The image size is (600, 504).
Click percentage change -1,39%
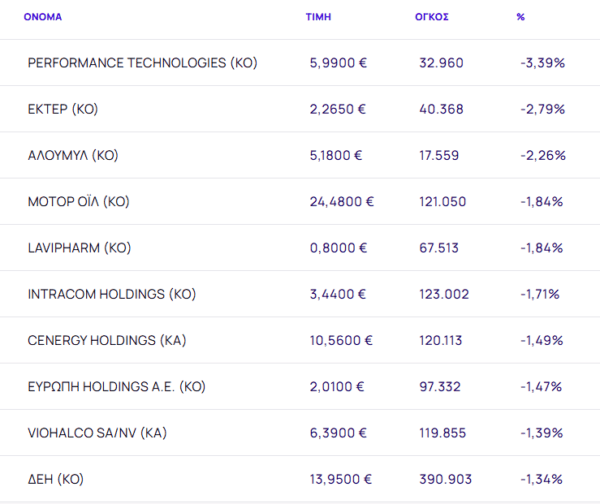point(542,433)
